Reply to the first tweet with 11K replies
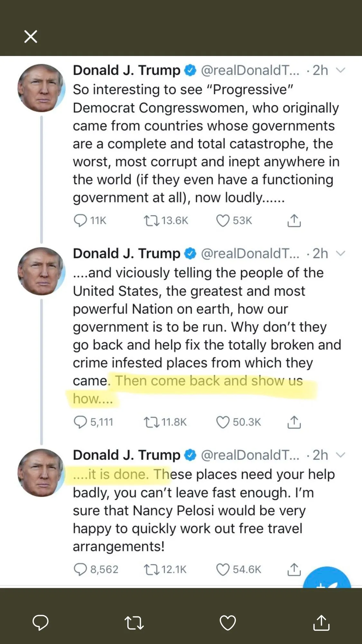The height and width of the screenshot is (644, 362). [80, 220]
